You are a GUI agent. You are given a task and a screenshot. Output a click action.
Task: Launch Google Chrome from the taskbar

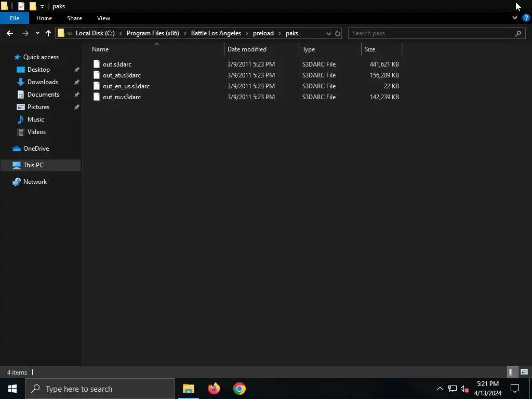click(x=239, y=389)
